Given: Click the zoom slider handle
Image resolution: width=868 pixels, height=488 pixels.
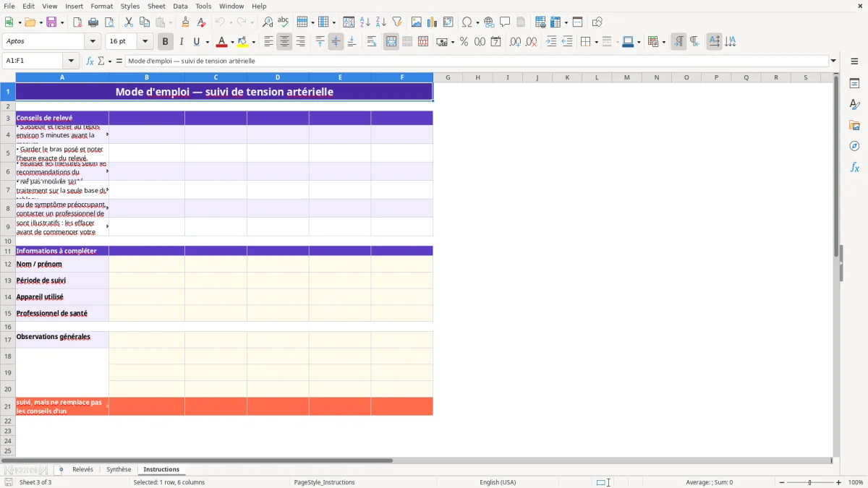Looking at the screenshot, I should click(x=809, y=482).
